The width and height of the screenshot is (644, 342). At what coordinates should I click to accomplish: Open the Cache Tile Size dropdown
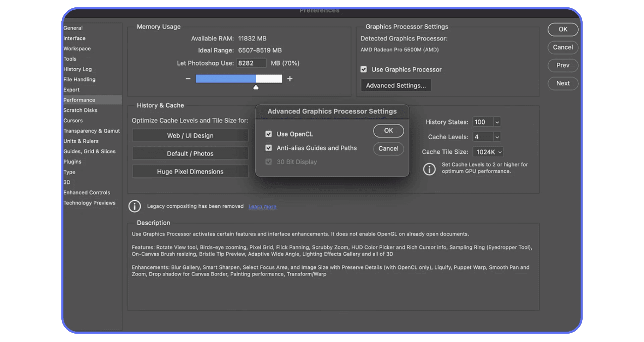(x=488, y=152)
